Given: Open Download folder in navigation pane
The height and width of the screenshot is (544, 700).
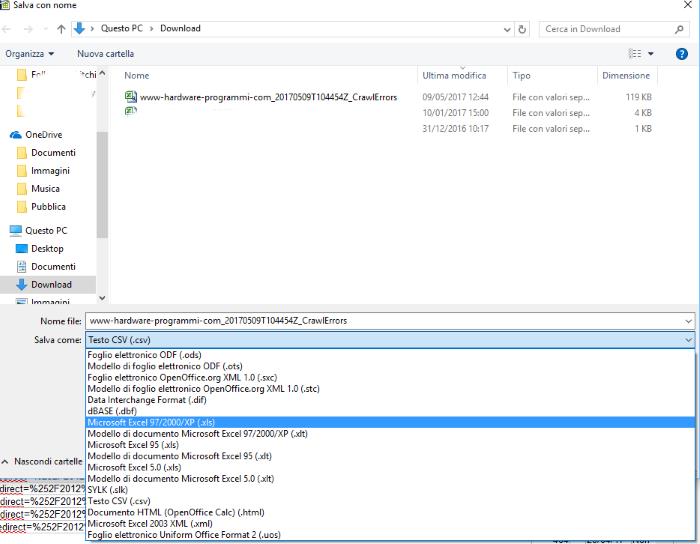Looking at the screenshot, I should pyautogui.click(x=50, y=285).
